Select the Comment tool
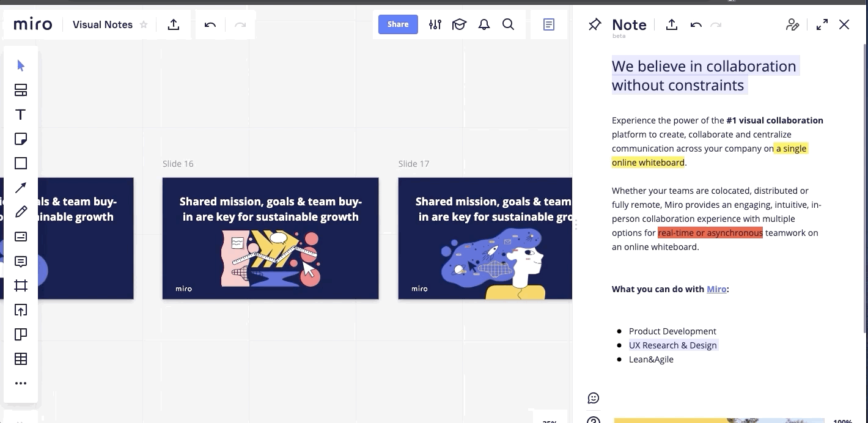The image size is (868, 423). (x=21, y=262)
